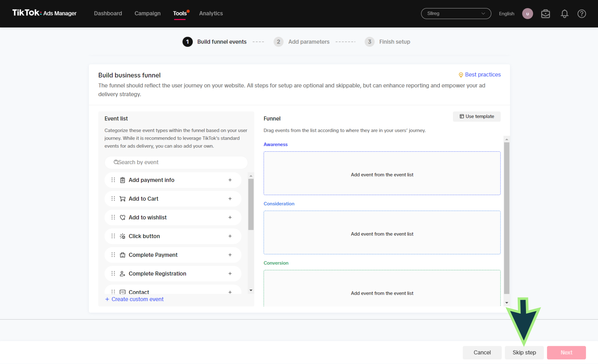
Task: Open the help question mark icon
Action: coord(581,14)
